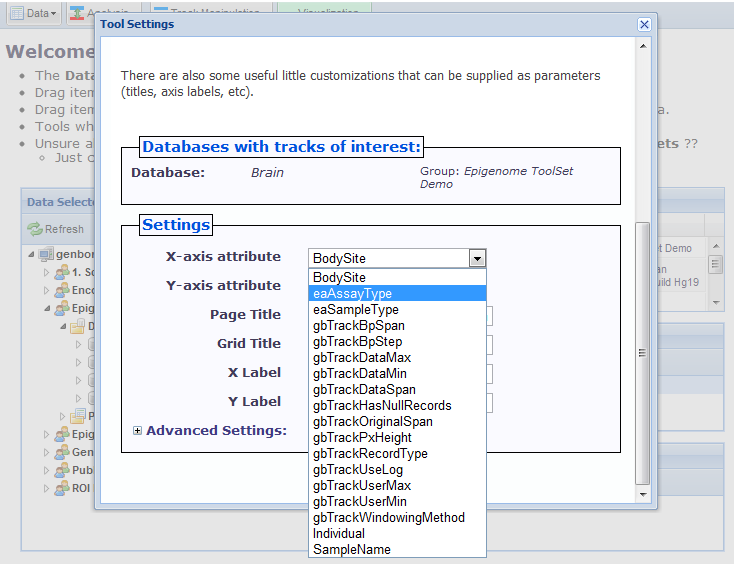Click the X-axis attribute dropdown arrow
Screen dimensions: 734x564
coord(478,258)
